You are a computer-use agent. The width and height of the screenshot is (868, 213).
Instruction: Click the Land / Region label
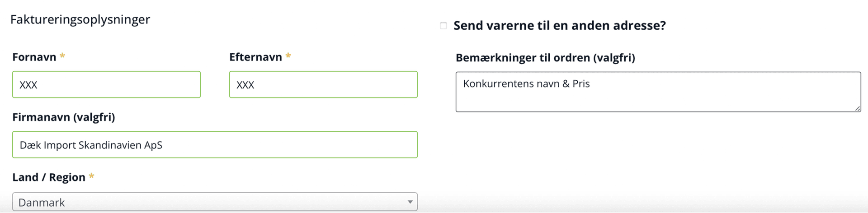[49, 177]
